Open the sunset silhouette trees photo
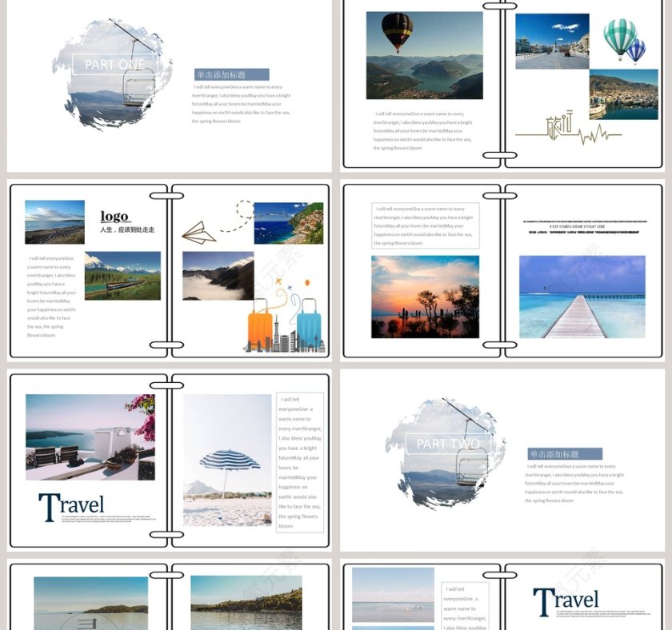 [425, 297]
